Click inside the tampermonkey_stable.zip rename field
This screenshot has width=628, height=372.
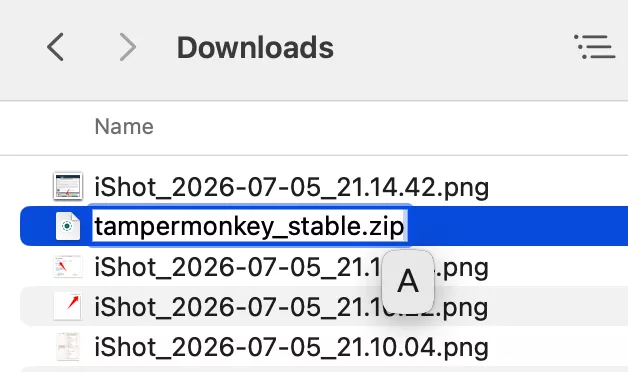(x=250, y=226)
